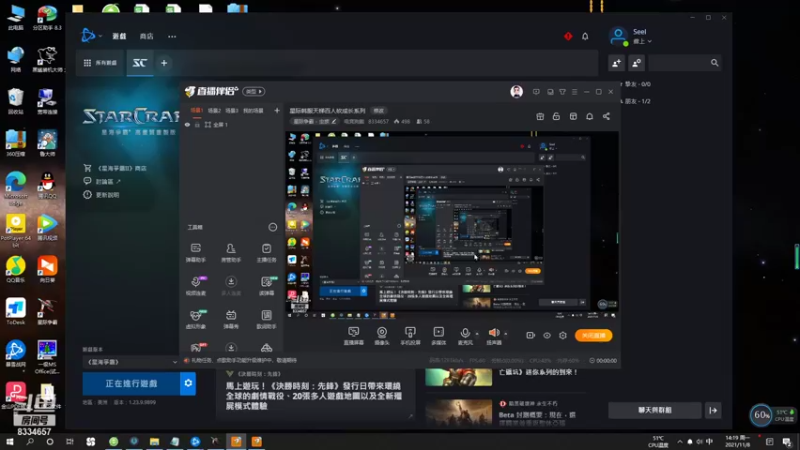
Task: Open the three-dots menu in Battle.net header
Action: click(x=172, y=36)
